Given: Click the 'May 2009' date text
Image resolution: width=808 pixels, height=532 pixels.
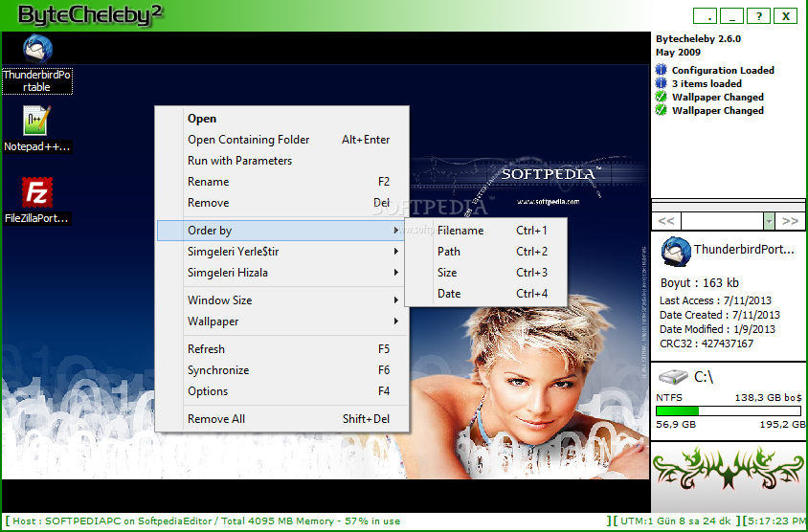Looking at the screenshot, I should pos(678,52).
